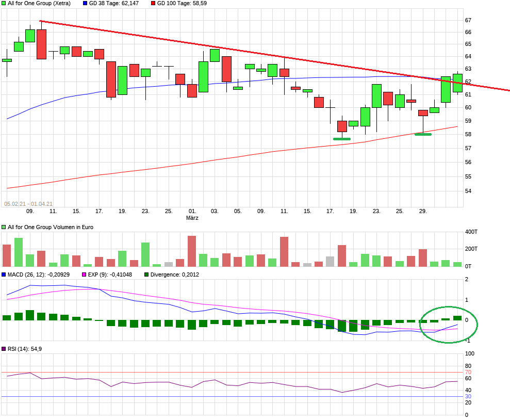The height and width of the screenshot is (420, 510).
Task: Click the '05.02.21 - 01.04.21' date range text
Action: (28, 204)
